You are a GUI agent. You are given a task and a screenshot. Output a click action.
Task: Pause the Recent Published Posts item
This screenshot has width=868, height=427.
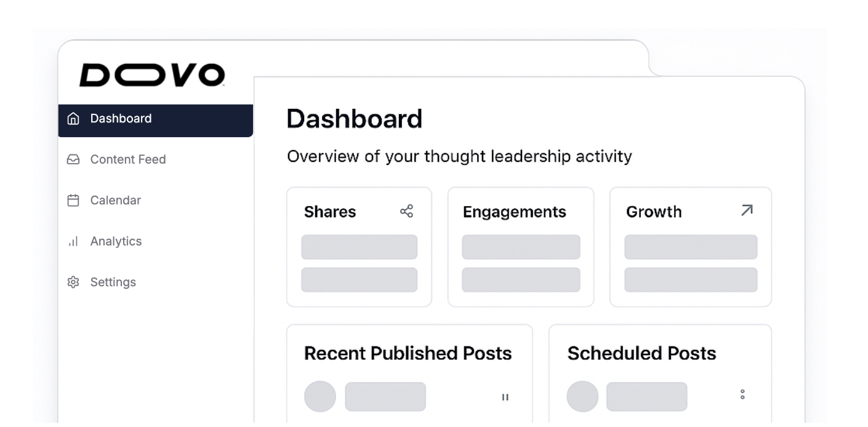click(x=505, y=397)
